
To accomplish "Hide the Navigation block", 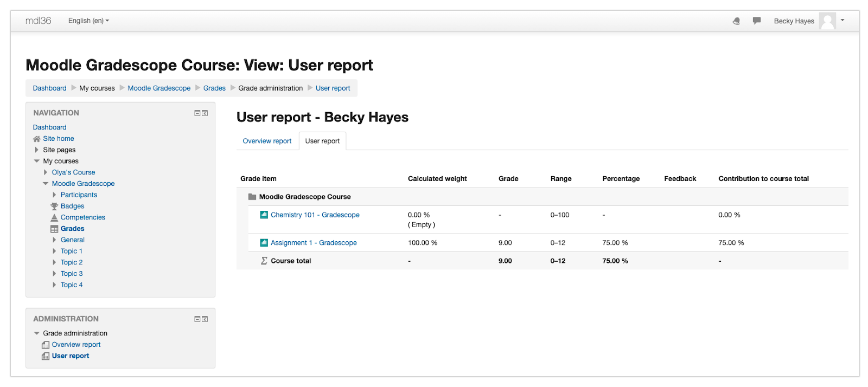I will 197,113.
